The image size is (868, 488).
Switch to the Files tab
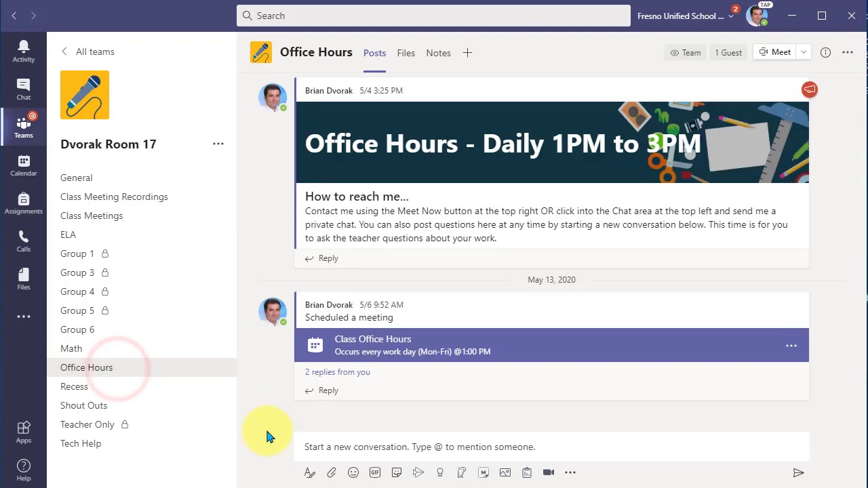pyautogui.click(x=406, y=53)
